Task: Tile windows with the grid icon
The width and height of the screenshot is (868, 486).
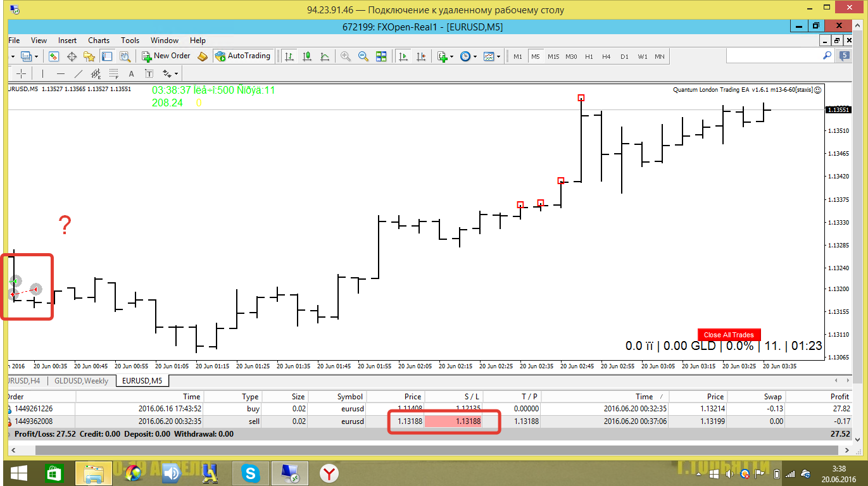Action: pos(381,56)
